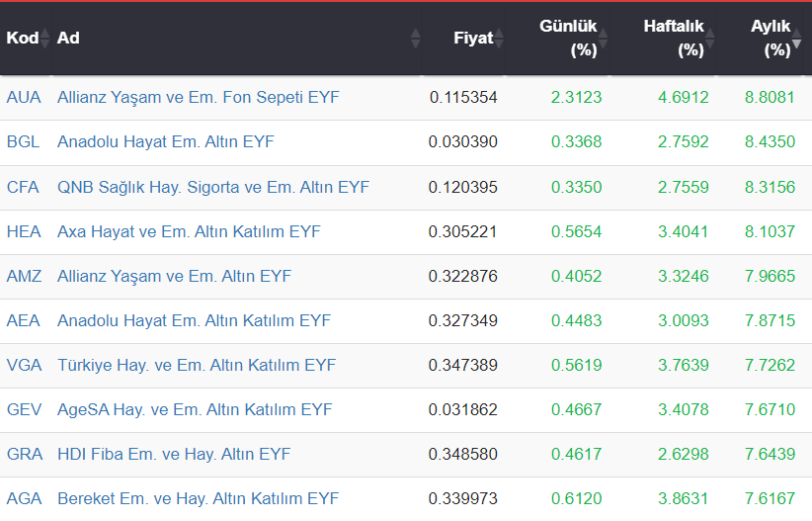Select monthly change 7.8715
This screenshot has width=812, height=521.
pos(771,321)
